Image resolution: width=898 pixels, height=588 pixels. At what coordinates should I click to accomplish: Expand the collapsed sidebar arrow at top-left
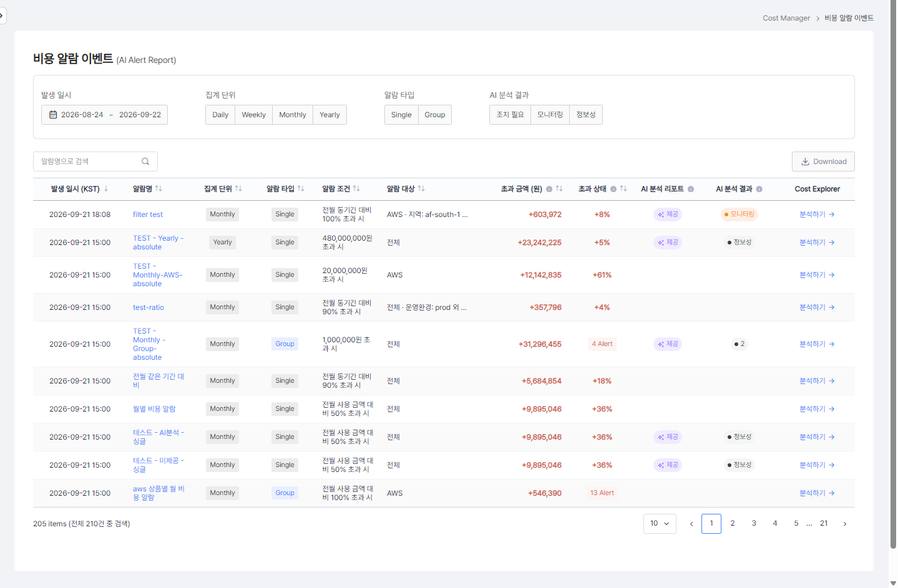(2, 15)
